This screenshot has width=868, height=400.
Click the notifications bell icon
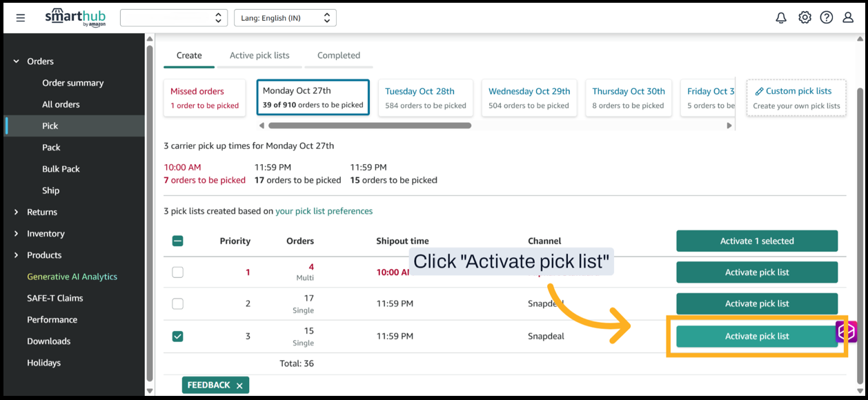[x=781, y=18]
